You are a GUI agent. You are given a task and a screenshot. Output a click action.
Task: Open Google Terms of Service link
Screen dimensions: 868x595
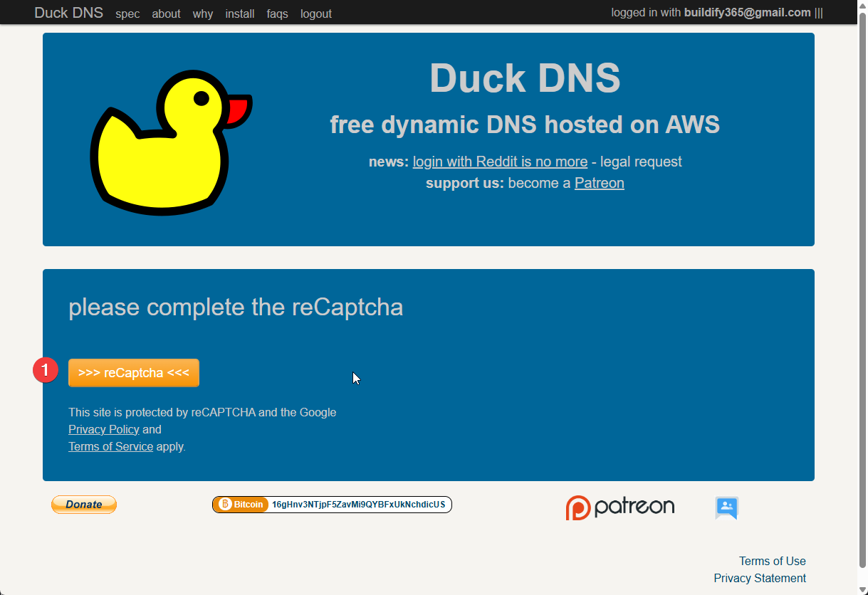(x=110, y=446)
